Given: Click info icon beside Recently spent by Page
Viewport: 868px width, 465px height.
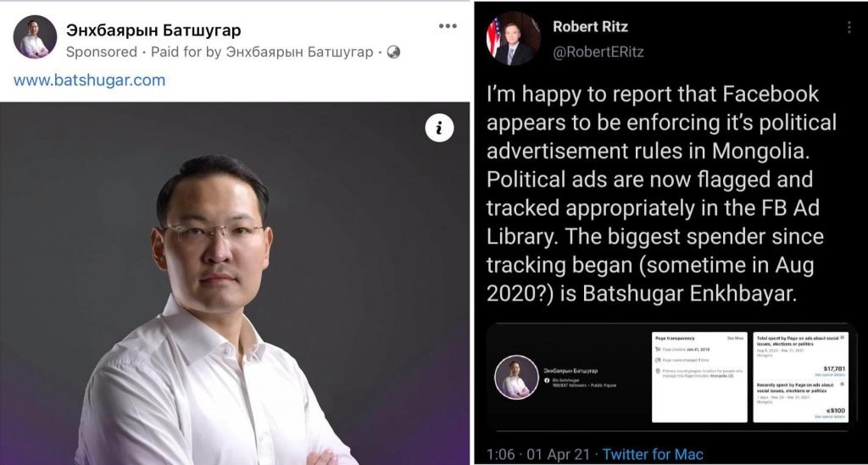Looking at the screenshot, I should click(x=842, y=384).
